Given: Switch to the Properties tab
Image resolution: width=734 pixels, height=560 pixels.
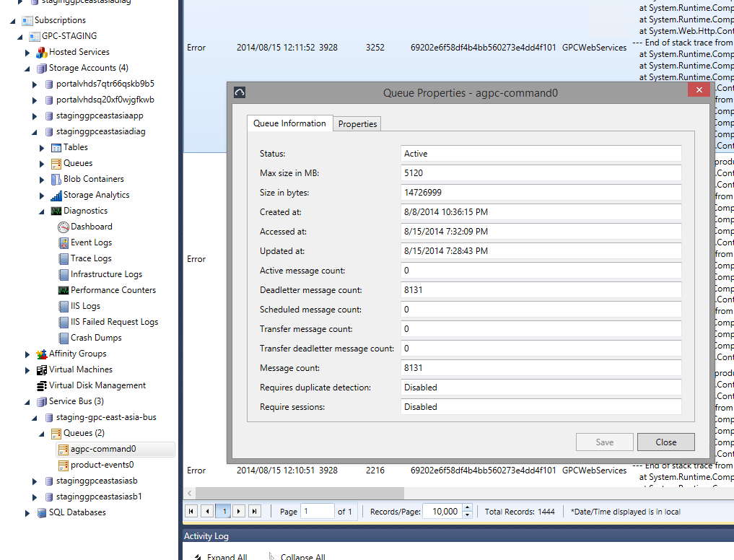Looking at the screenshot, I should [x=357, y=124].
